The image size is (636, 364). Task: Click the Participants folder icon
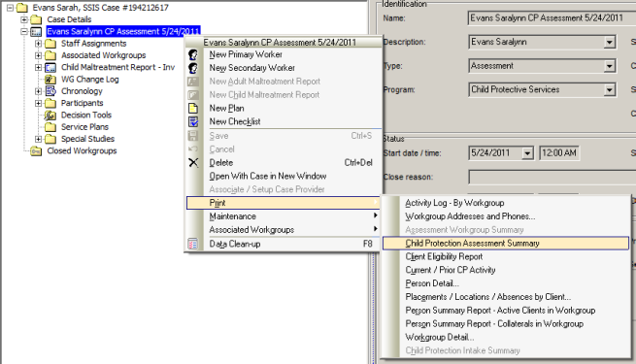click(50, 103)
